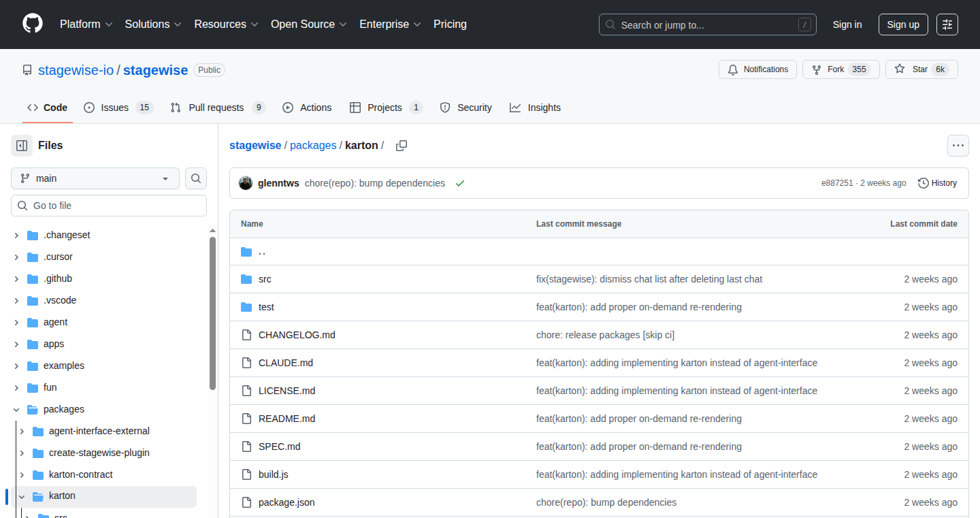The image size is (980, 518).
Task: Click the fun folder icon in tree
Action: click(33, 387)
